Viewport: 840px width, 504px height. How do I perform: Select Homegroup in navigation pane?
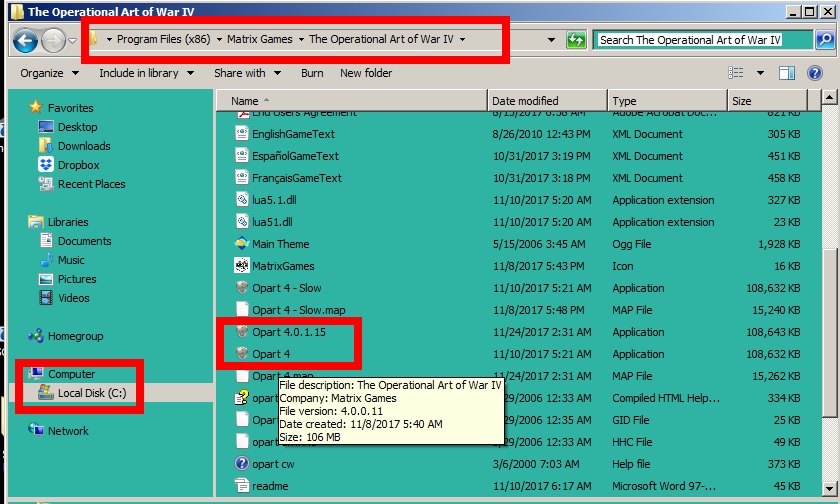75,336
